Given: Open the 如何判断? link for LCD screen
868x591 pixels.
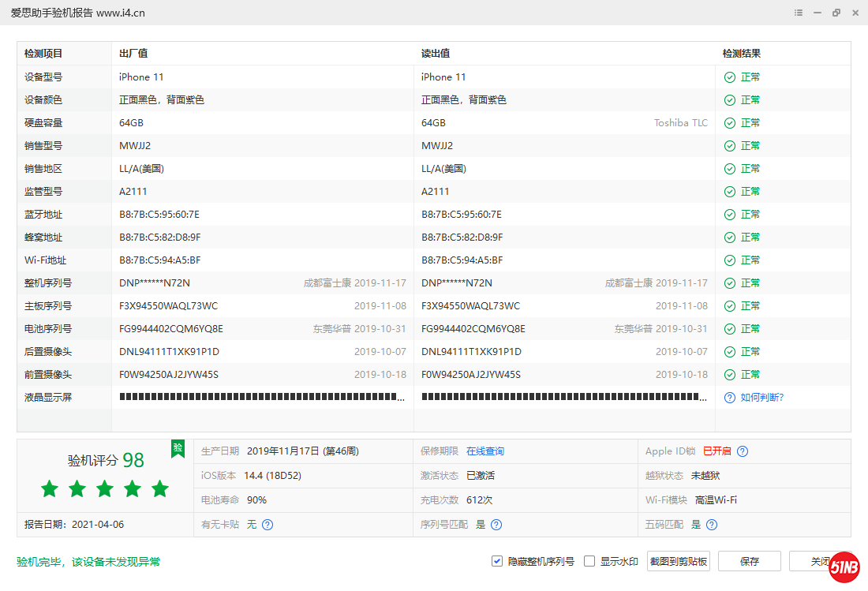Looking at the screenshot, I should 762,398.
